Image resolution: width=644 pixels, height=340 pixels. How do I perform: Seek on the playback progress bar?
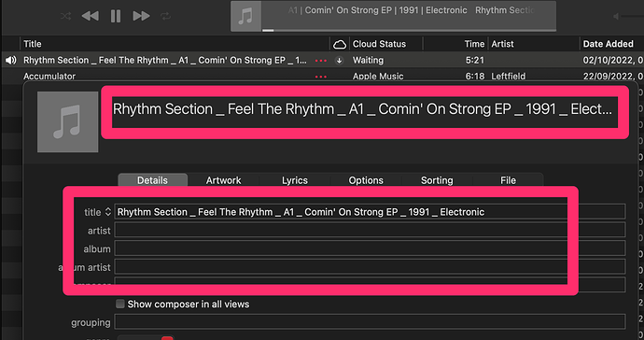[409, 30]
